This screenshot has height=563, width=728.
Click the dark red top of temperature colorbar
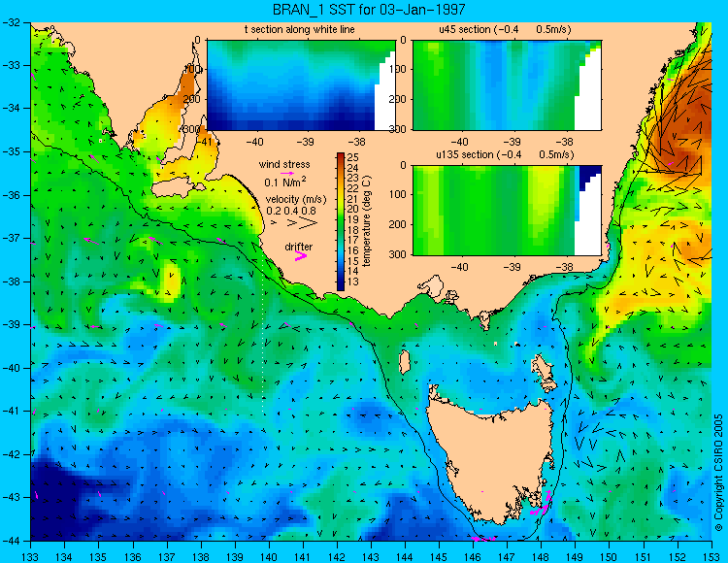[x=341, y=157]
